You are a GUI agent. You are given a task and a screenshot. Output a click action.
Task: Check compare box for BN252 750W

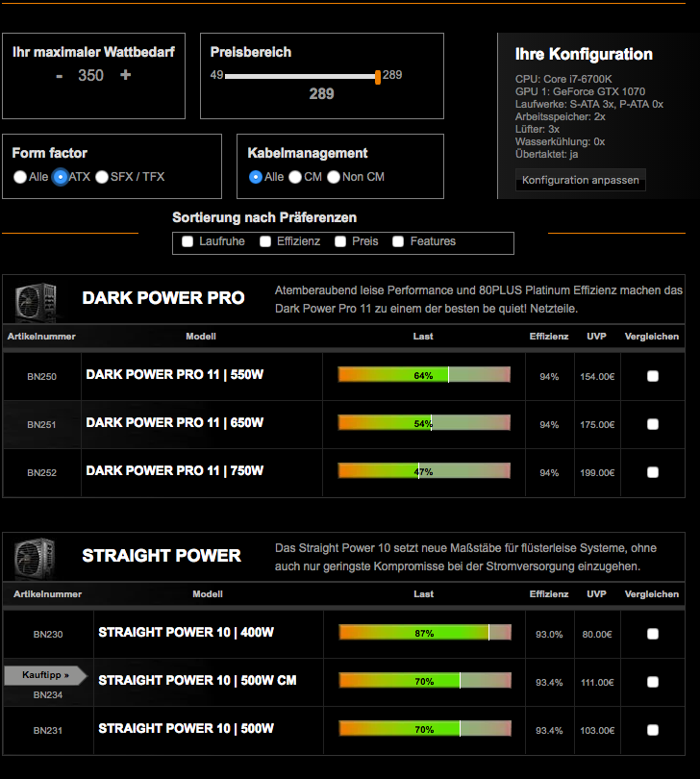point(653,472)
